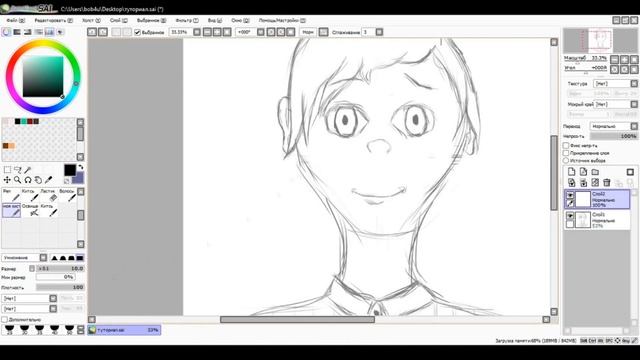Click the transfer down layer icon
Viewport: 640px width, 360px height.
coord(571,182)
